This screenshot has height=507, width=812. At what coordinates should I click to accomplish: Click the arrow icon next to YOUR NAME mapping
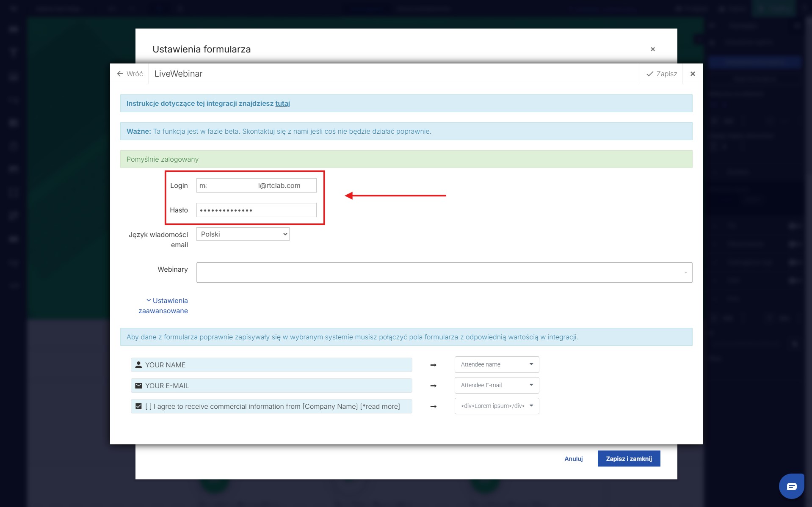click(x=433, y=365)
